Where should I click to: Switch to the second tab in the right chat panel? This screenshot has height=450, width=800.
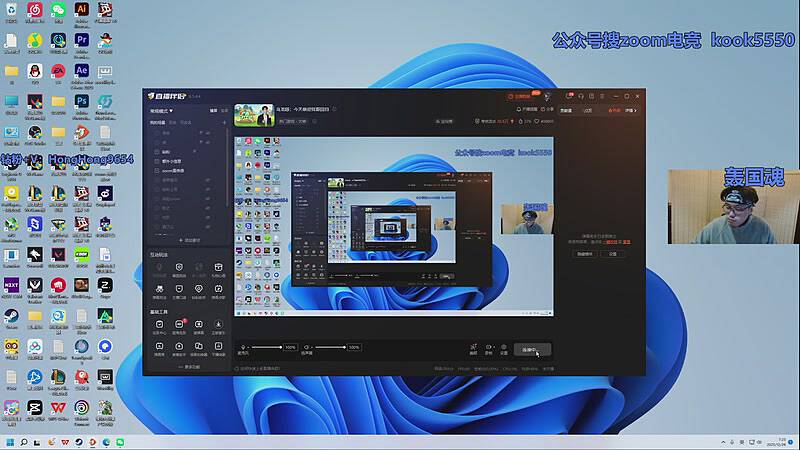pyautogui.click(x=587, y=110)
